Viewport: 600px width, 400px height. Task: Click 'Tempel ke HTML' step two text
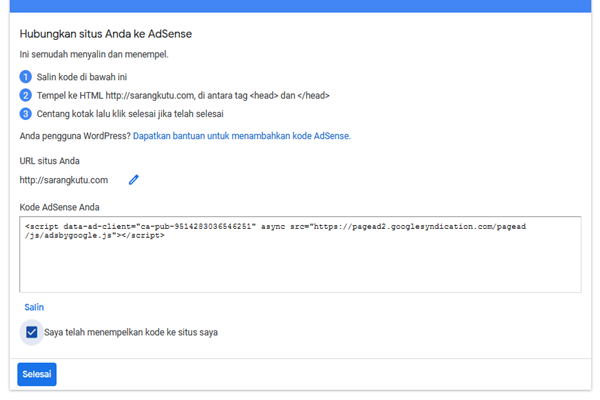click(183, 95)
